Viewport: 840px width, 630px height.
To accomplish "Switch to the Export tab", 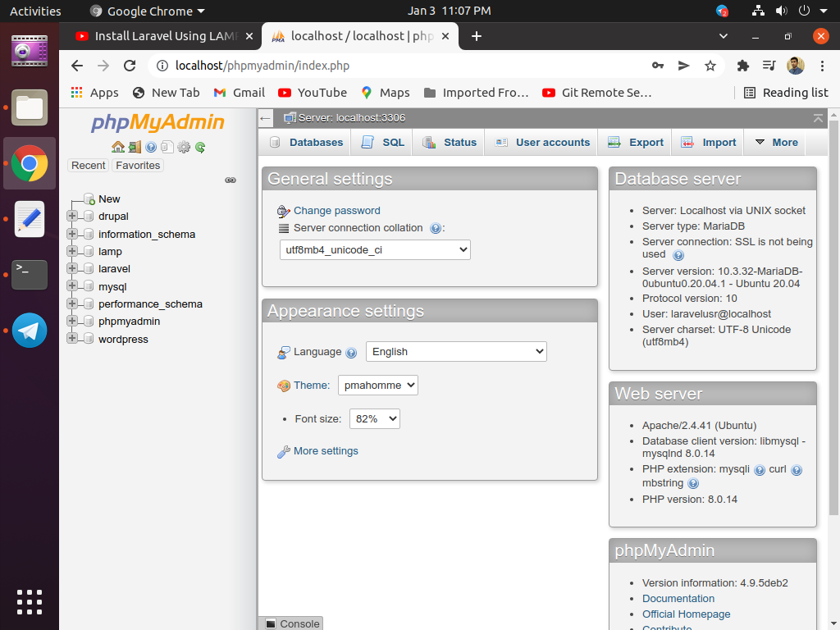I will [636, 143].
